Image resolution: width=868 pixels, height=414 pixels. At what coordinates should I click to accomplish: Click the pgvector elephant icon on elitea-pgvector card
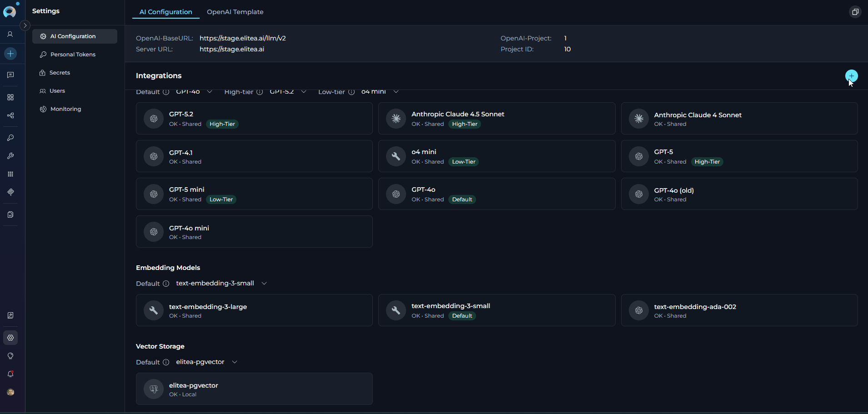click(x=154, y=389)
